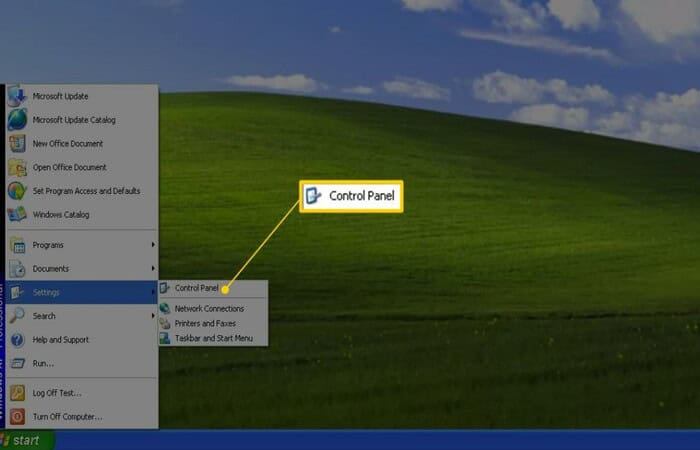Click the Taskbar and Start Menu icon
The image size is (700, 450).
pos(165,338)
